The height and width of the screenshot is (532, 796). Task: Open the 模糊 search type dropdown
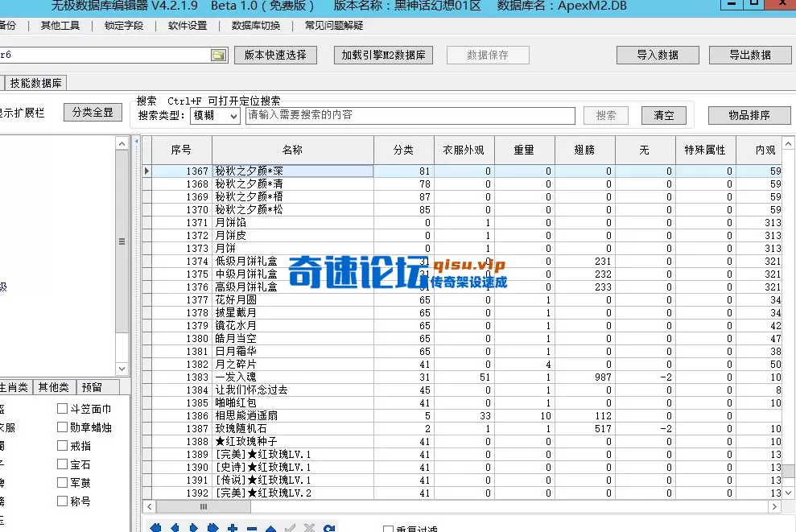click(x=233, y=117)
